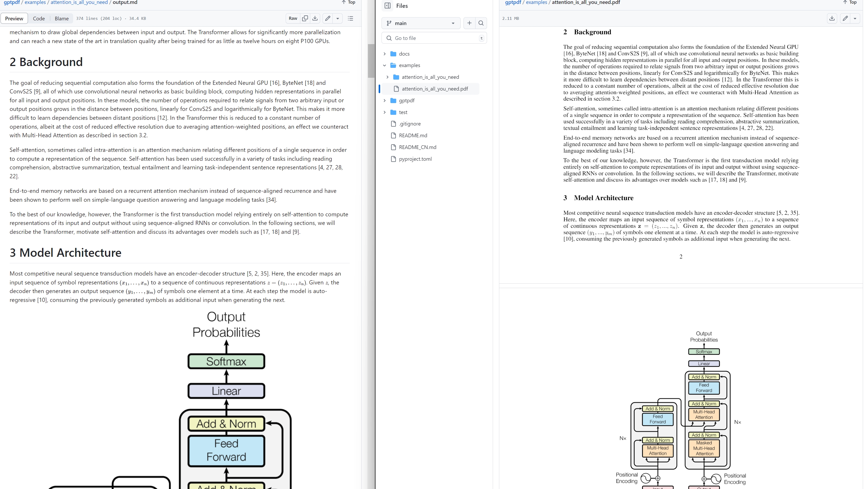The height and width of the screenshot is (489, 868).
Task: Click the pencil edit icon for PDF
Action: click(845, 19)
